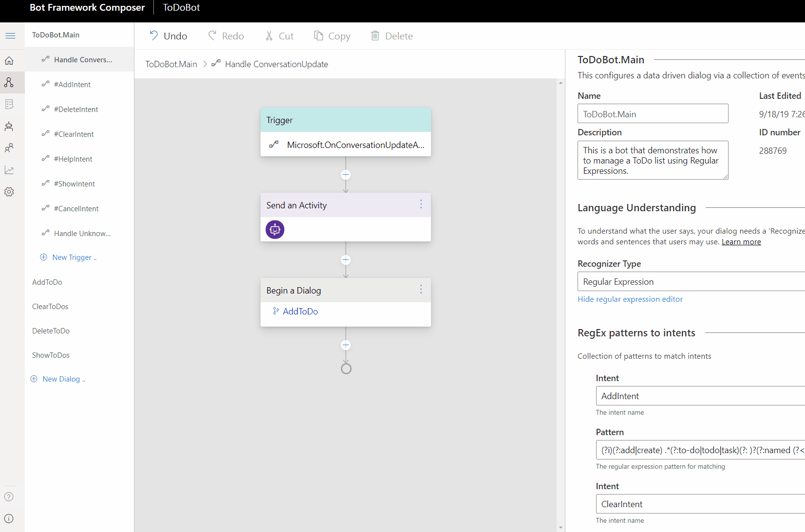Open the chart-shaped sidebar icon

(9, 170)
